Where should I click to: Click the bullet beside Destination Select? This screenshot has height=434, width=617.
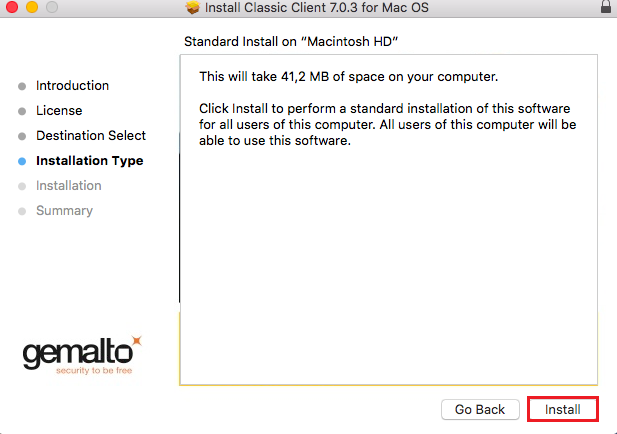point(22,136)
